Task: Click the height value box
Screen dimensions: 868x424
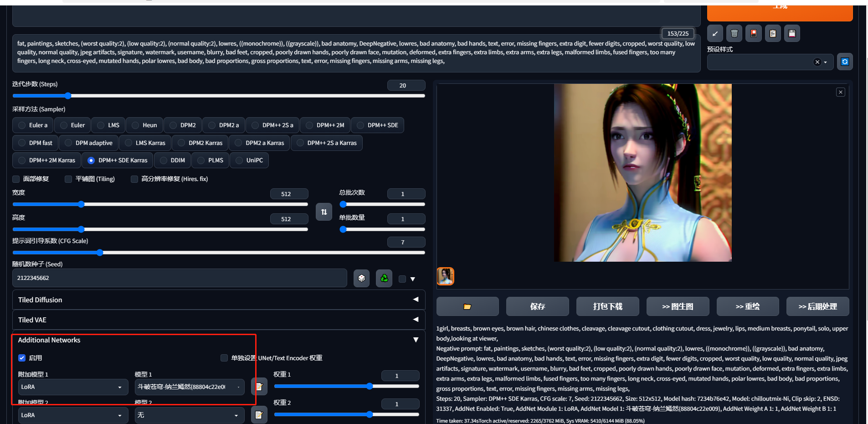Action: click(289, 219)
